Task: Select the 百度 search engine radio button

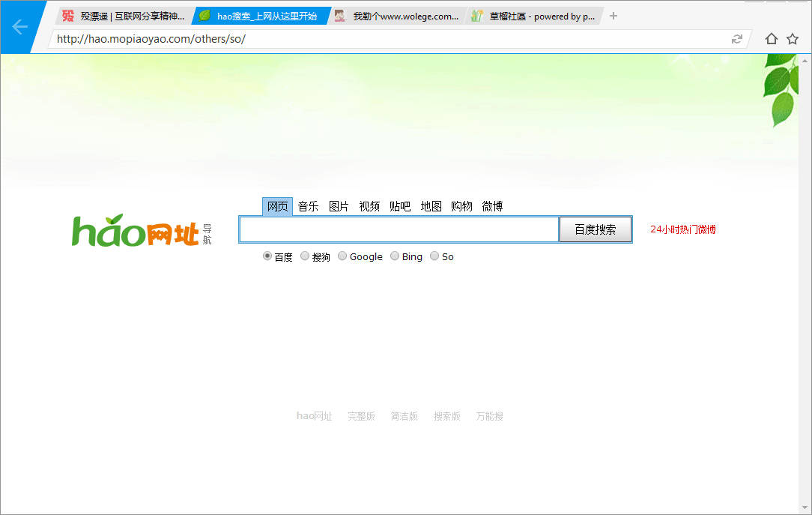Action: click(267, 256)
